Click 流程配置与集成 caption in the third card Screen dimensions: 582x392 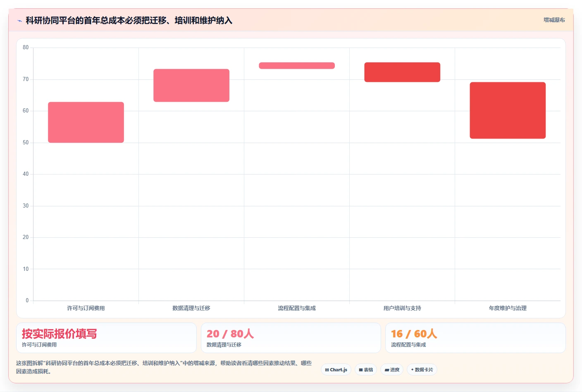[408, 345]
